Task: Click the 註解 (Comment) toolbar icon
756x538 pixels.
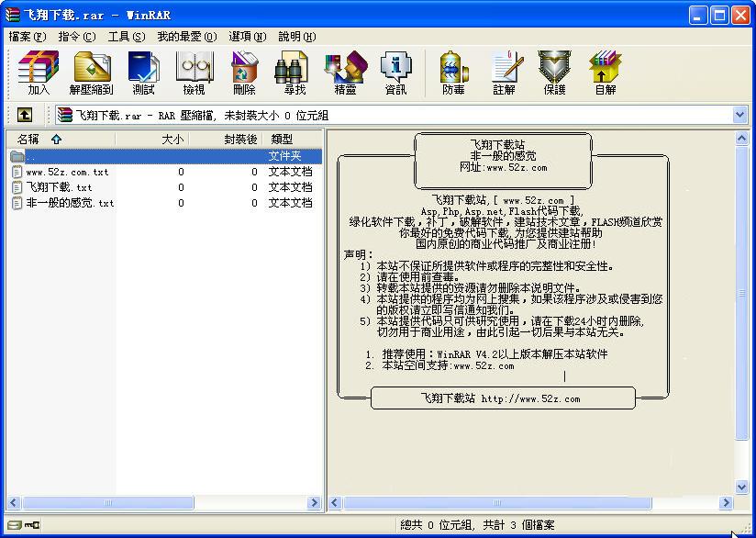Action: (x=504, y=73)
